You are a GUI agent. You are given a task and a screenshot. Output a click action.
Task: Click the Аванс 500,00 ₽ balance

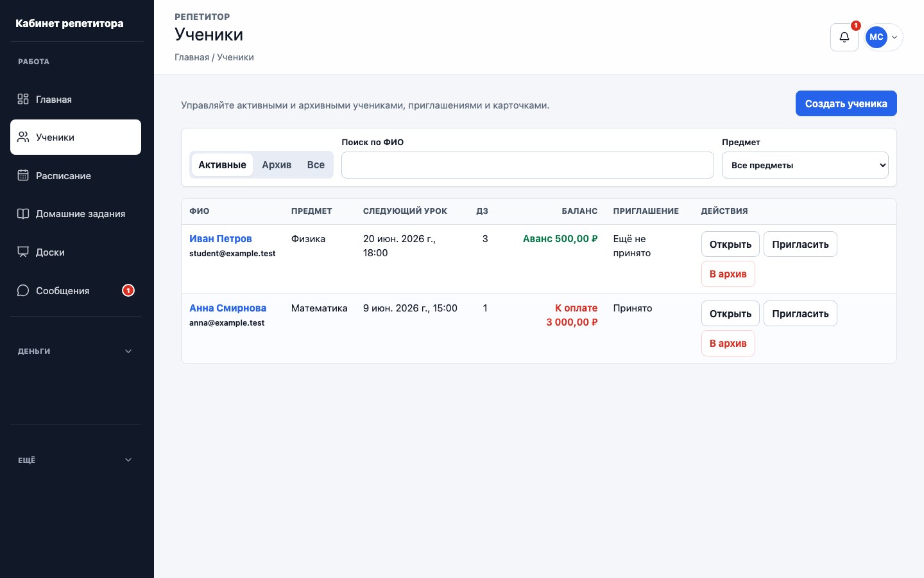point(560,238)
